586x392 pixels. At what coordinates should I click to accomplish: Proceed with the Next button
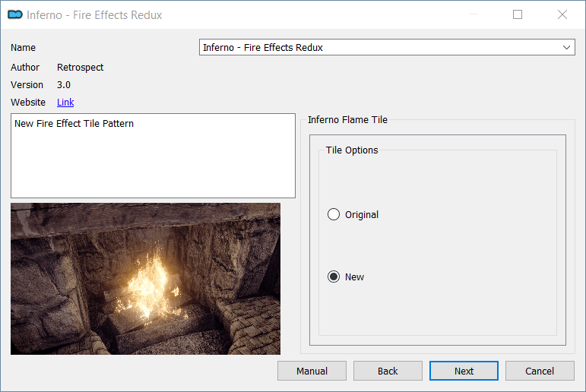(464, 371)
